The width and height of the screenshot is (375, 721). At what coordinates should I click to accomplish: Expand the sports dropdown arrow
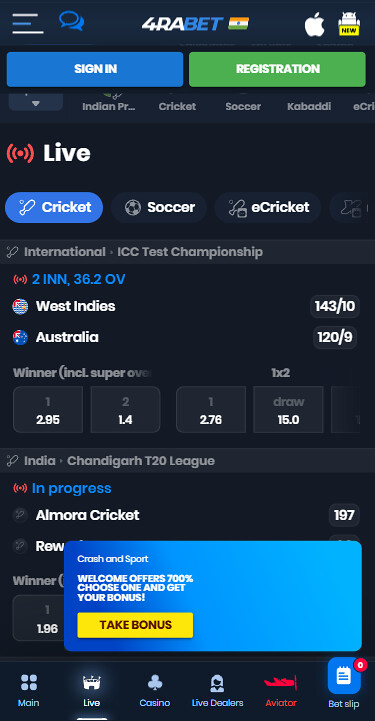coord(36,103)
